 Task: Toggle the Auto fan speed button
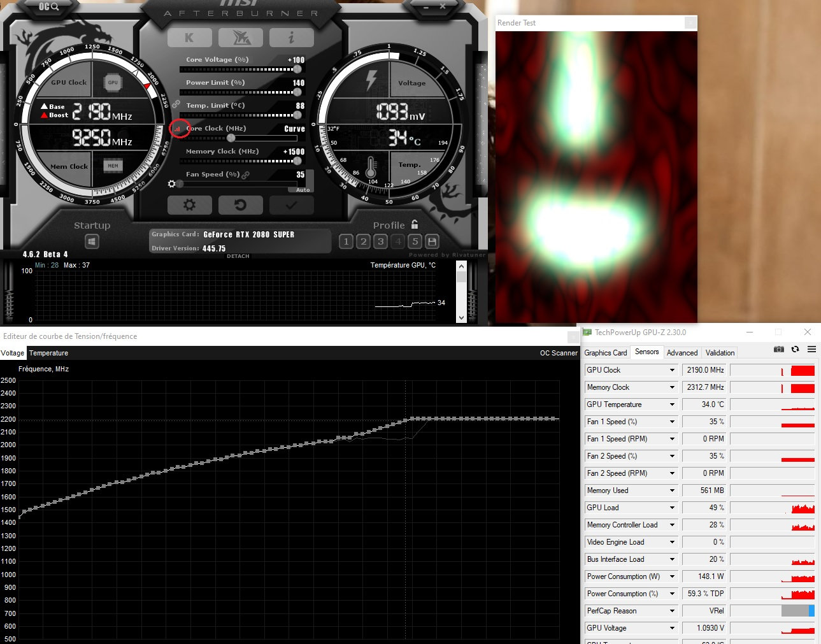(x=303, y=189)
